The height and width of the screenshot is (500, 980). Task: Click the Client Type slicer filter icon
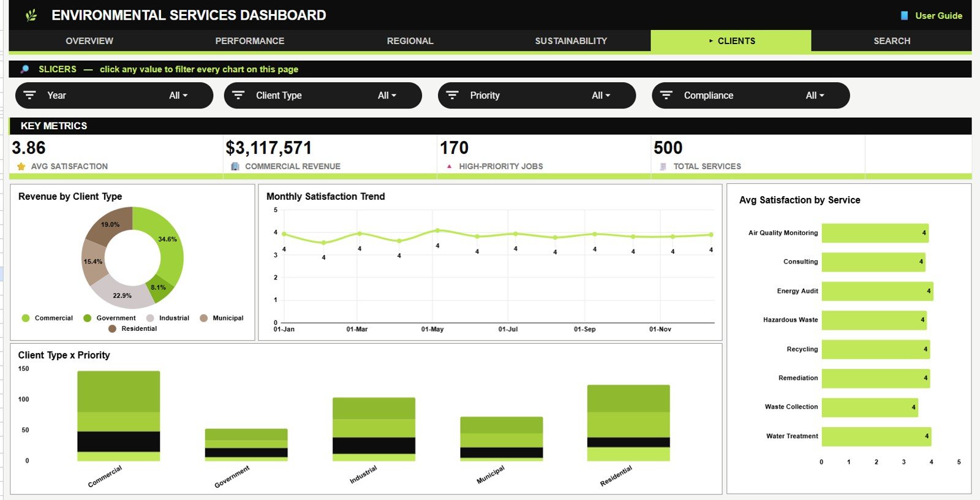coord(238,96)
